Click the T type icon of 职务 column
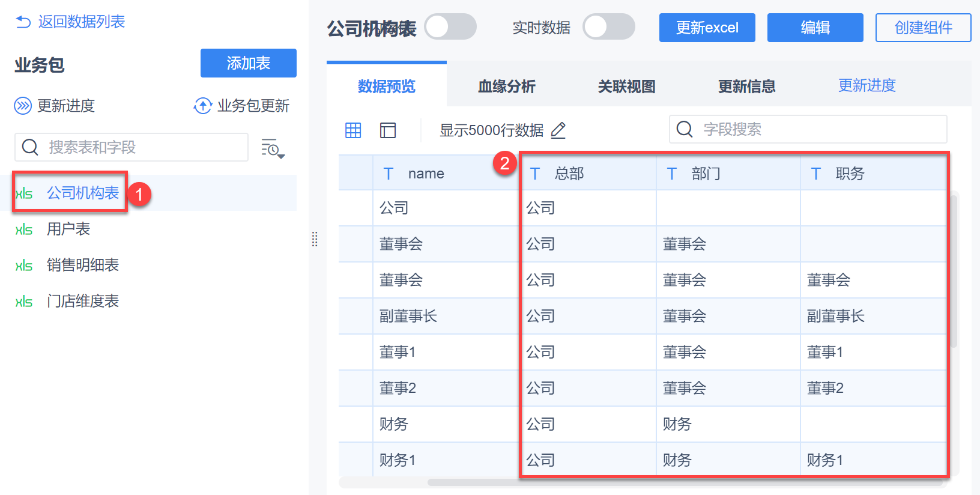The height and width of the screenshot is (495, 980). (815, 174)
